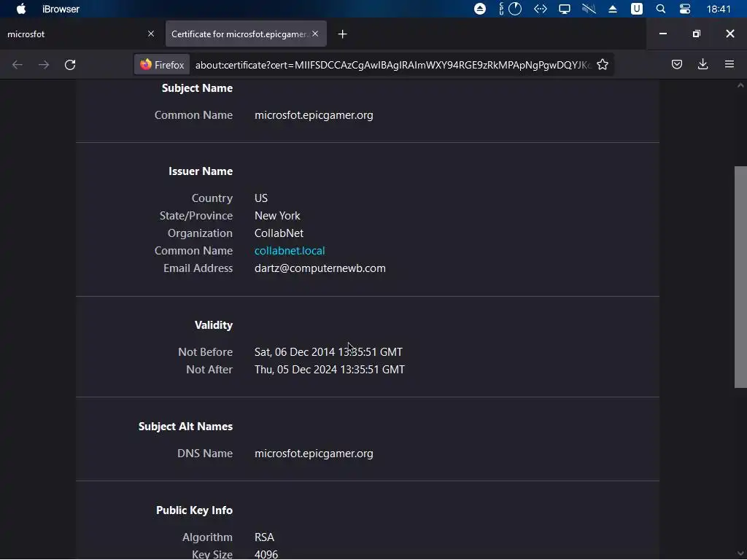The width and height of the screenshot is (747, 560).
Task: Click the about:certificate URL field
Action: [393, 65]
